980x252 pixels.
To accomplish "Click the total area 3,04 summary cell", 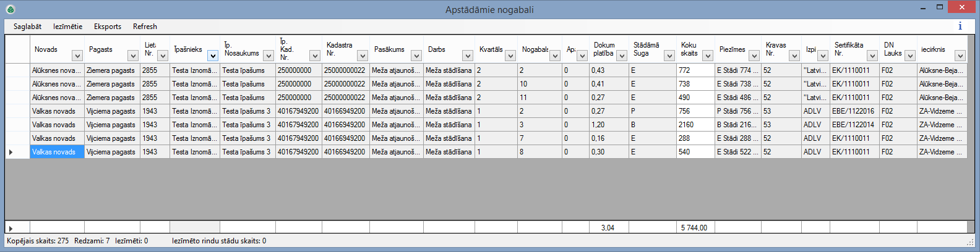I will point(609,228).
